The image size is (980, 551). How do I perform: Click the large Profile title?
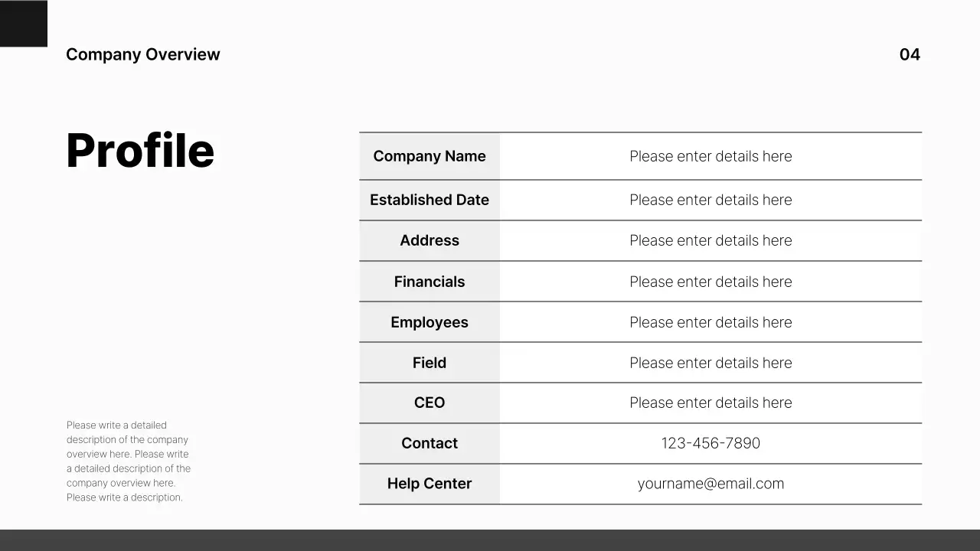coord(140,151)
